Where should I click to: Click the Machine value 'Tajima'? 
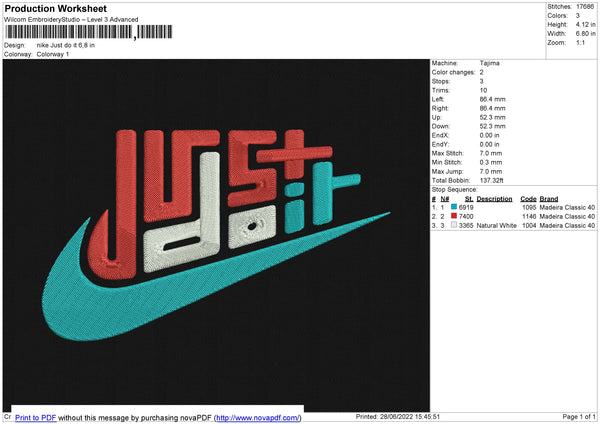(489, 63)
